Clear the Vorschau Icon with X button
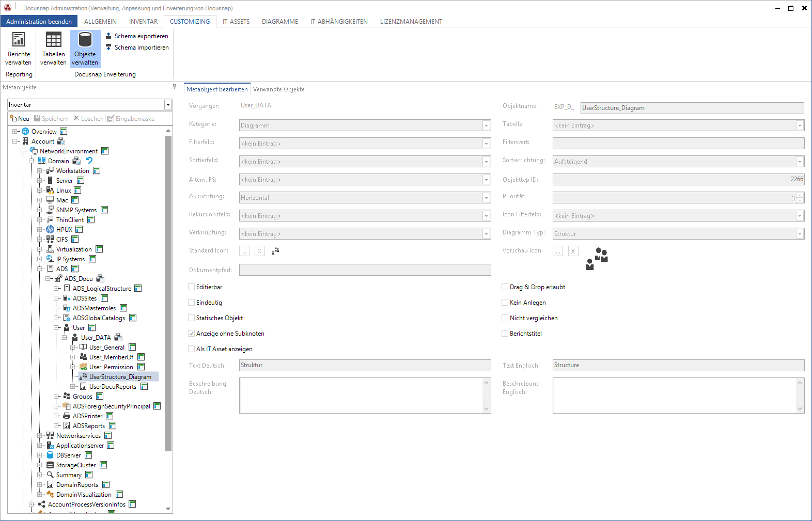812x521 pixels. [x=573, y=251]
